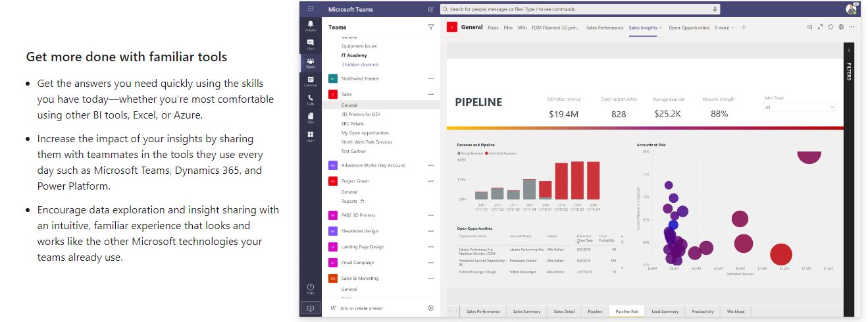Screen dimensions: 868x322
Task: Open Calls in the left rail
Action: click(311, 99)
